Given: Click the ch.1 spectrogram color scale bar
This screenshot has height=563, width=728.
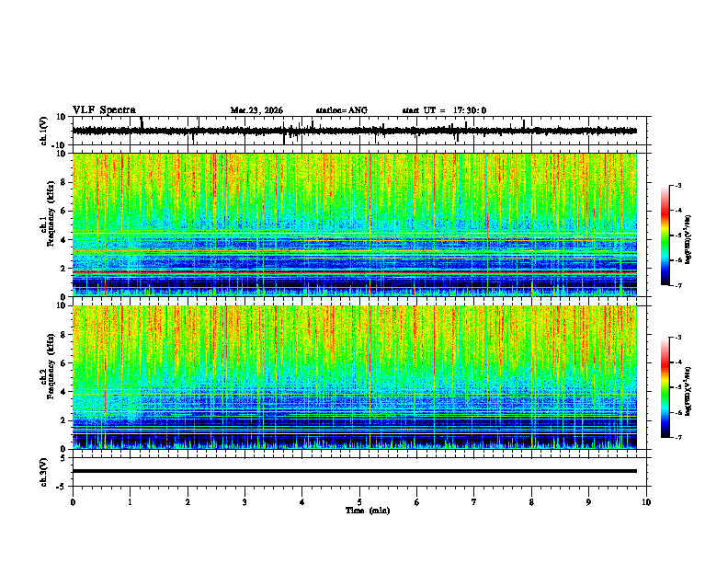Looking at the screenshot, I should [x=665, y=236].
